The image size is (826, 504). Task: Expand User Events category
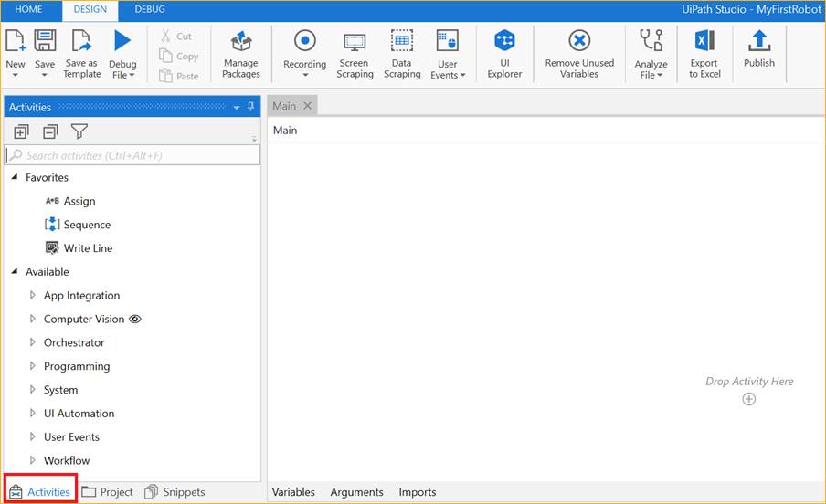tap(33, 436)
